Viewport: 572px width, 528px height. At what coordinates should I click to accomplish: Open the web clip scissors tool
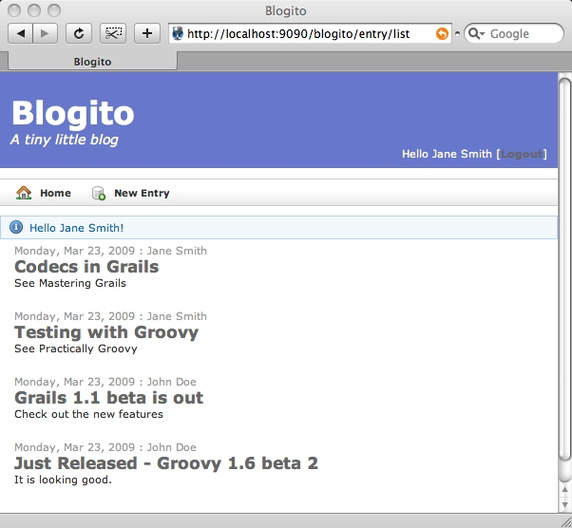coord(113,34)
